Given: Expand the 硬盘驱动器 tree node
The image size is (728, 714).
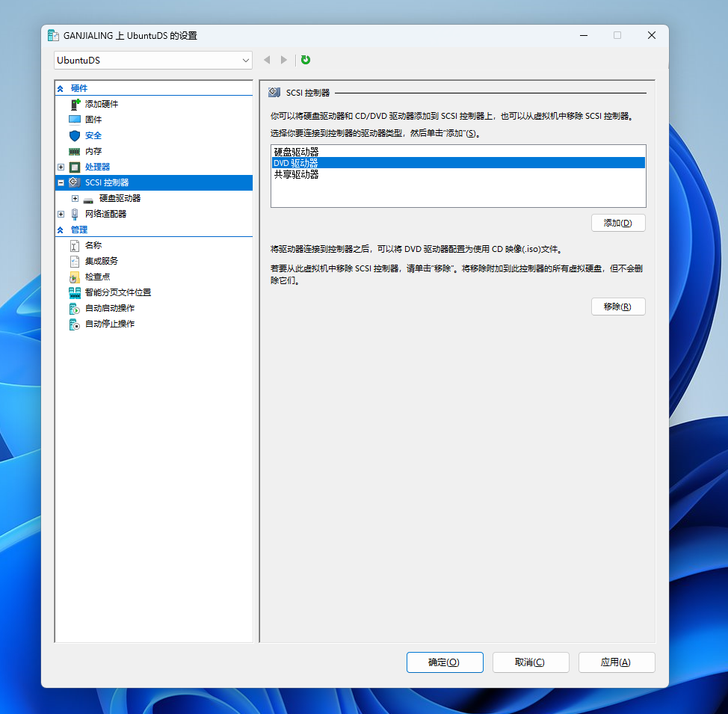Looking at the screenshot, I should [x=75, y=198].
